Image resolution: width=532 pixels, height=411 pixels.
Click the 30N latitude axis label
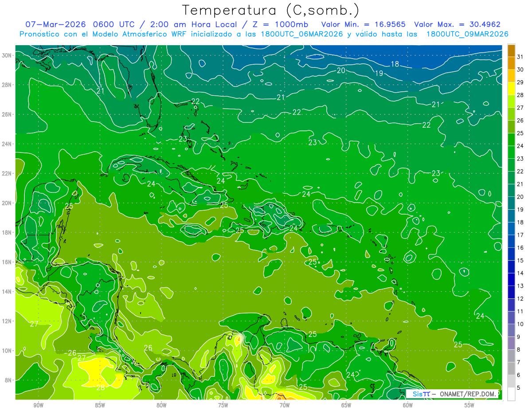point(7,55)
